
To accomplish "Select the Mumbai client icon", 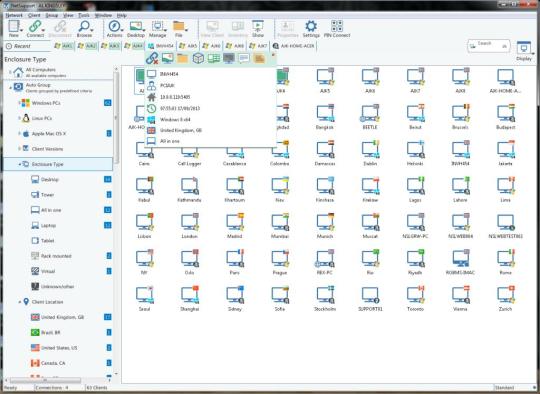I will (x=280, y=222).
